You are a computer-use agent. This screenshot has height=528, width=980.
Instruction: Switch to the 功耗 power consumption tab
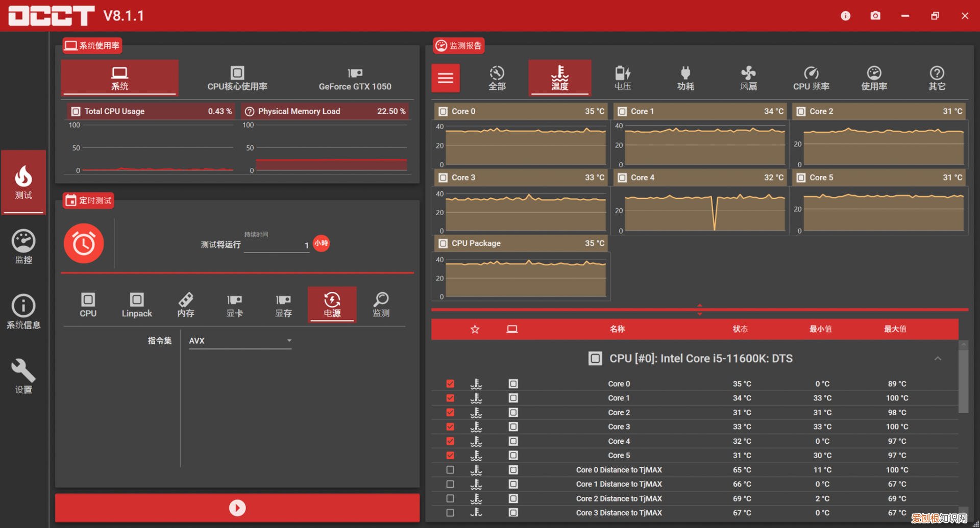click(x=685, y=78)
